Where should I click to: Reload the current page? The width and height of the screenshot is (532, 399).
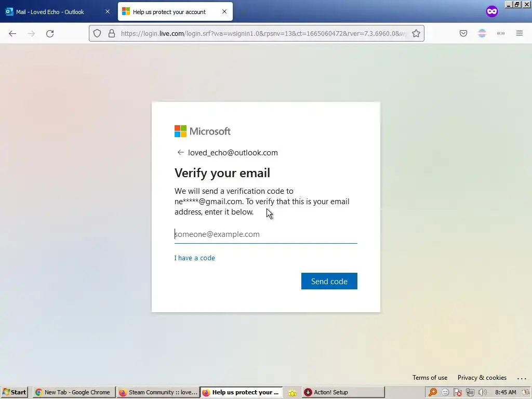click(x=50, y=33)
